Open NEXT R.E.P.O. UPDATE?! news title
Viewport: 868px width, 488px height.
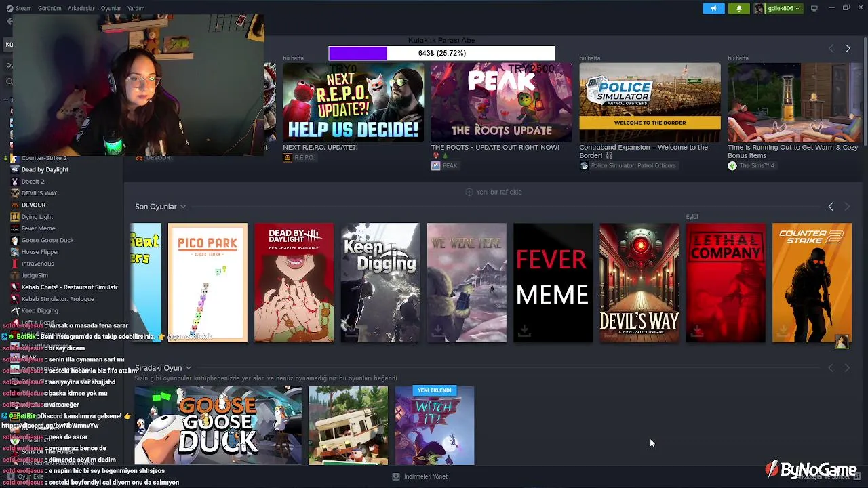click(x=320, y=147)
